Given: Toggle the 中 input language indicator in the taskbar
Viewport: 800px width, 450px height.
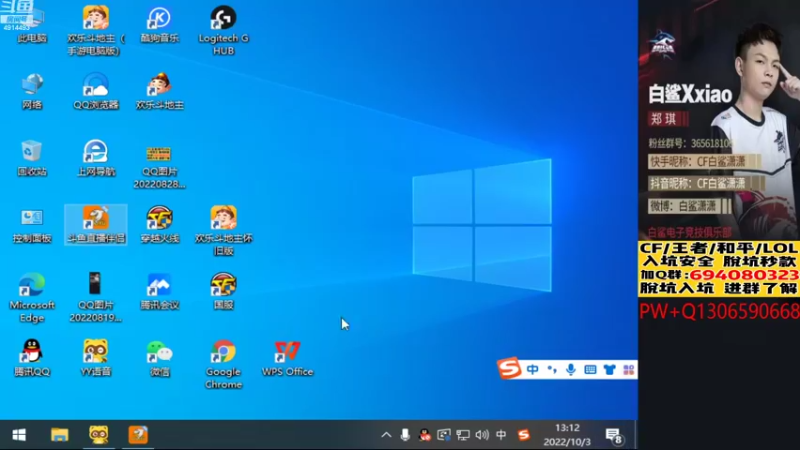Looking at the screenshot, I should coord(501,435).
